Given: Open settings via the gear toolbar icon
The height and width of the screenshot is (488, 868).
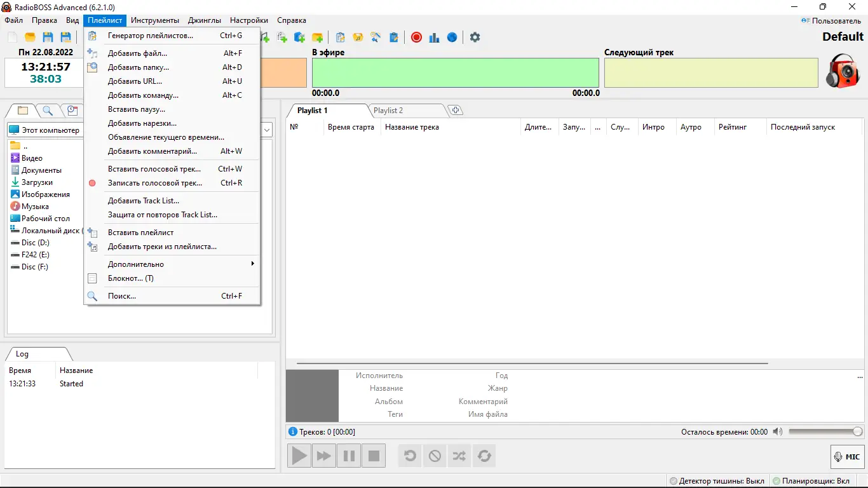Looking at the screenshot, I should [x=475, y=37].
